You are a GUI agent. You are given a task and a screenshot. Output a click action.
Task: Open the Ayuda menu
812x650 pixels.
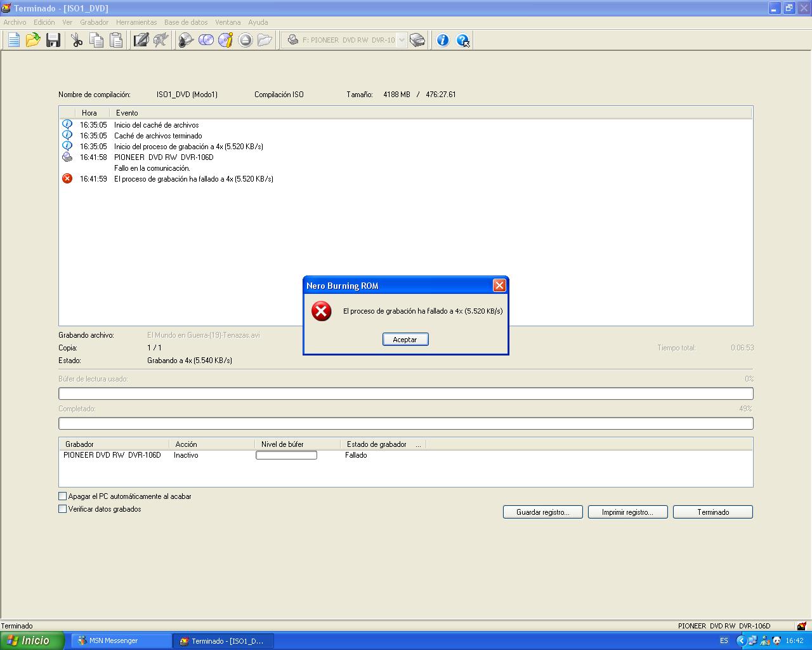(x=258, y=22)
